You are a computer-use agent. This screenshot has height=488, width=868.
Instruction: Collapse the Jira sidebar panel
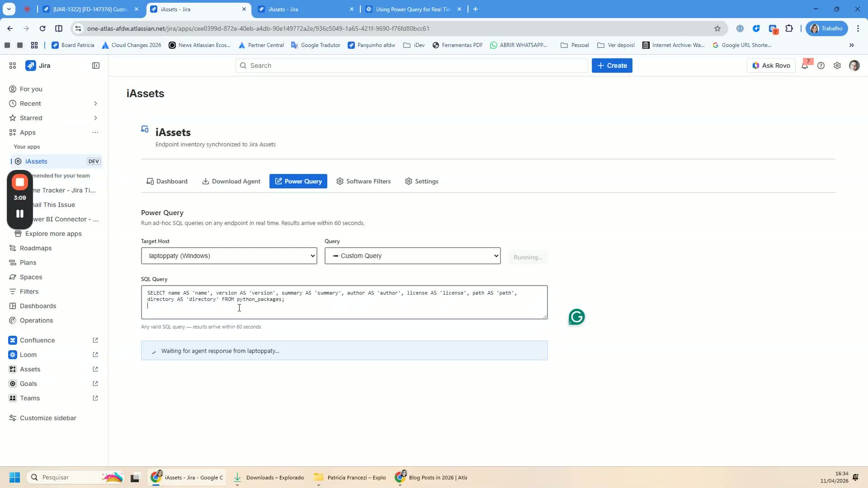pyautogui.click(x=96, y=66)
